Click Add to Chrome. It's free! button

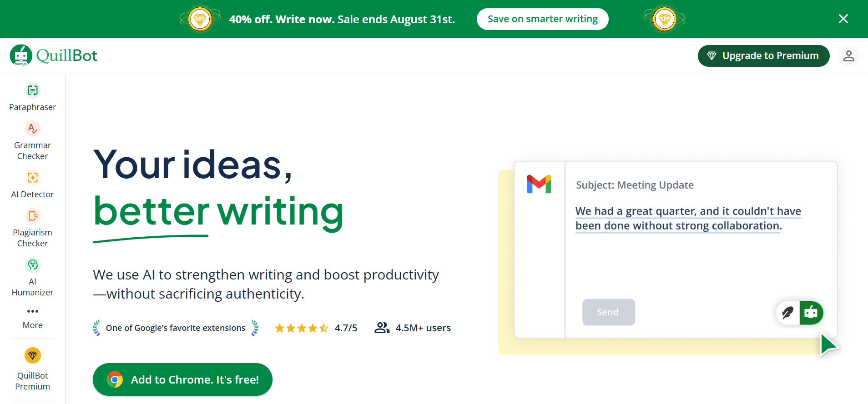[182, 379]
